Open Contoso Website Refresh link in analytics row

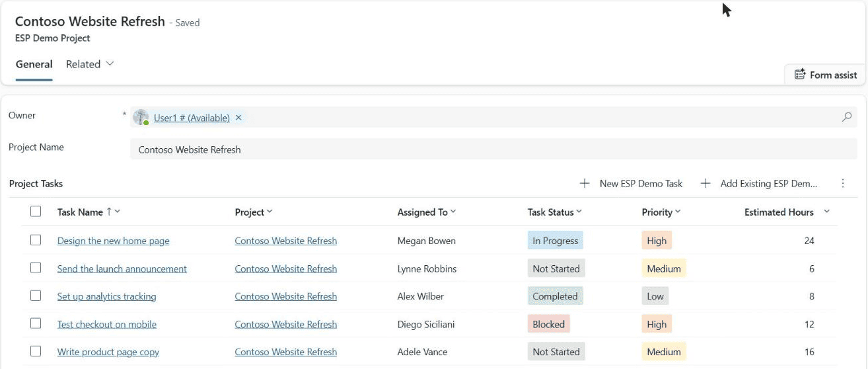[286, 296]
